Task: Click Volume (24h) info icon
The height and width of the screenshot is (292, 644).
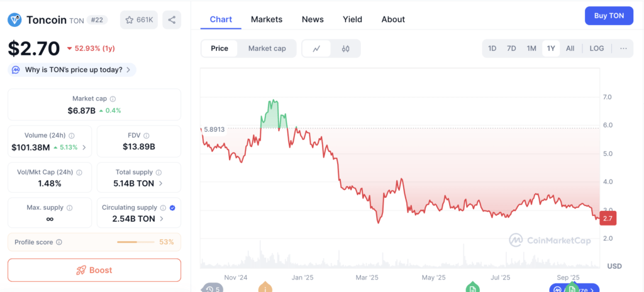Action: click(72, 136)
